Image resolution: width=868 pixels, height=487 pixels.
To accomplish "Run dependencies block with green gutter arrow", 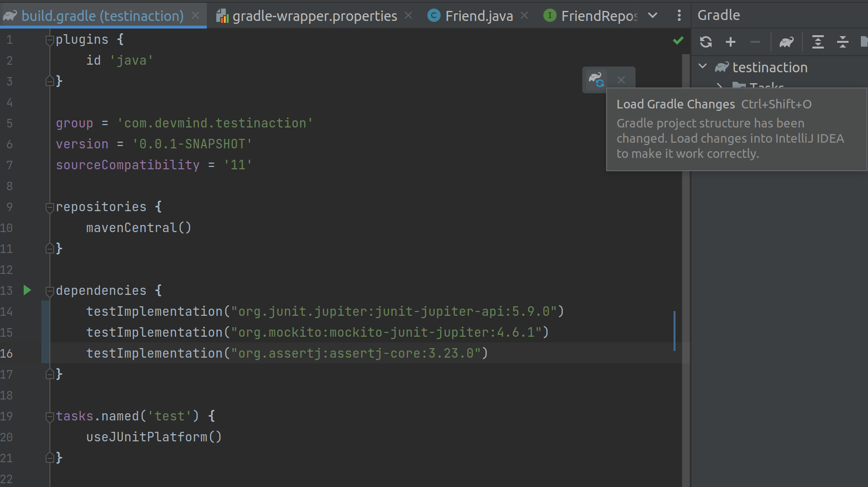I will coord(27,290).
